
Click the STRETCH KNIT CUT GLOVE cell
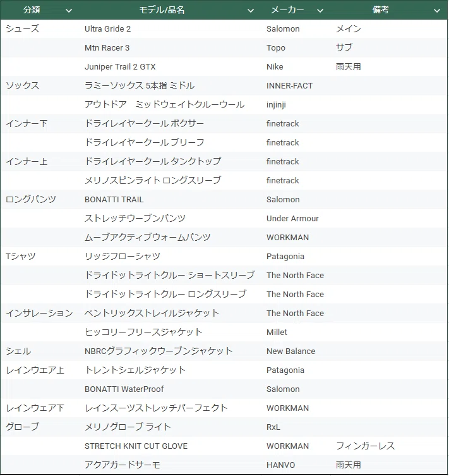(x=136, y=446)
